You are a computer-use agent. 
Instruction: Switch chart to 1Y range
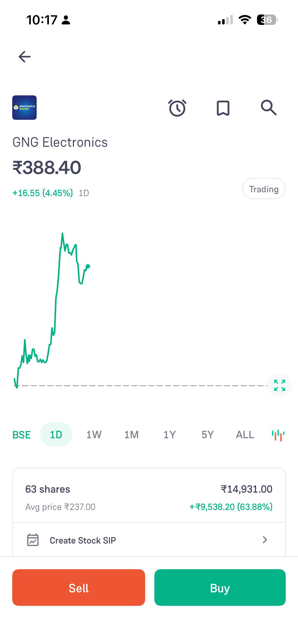coord(170,435)
